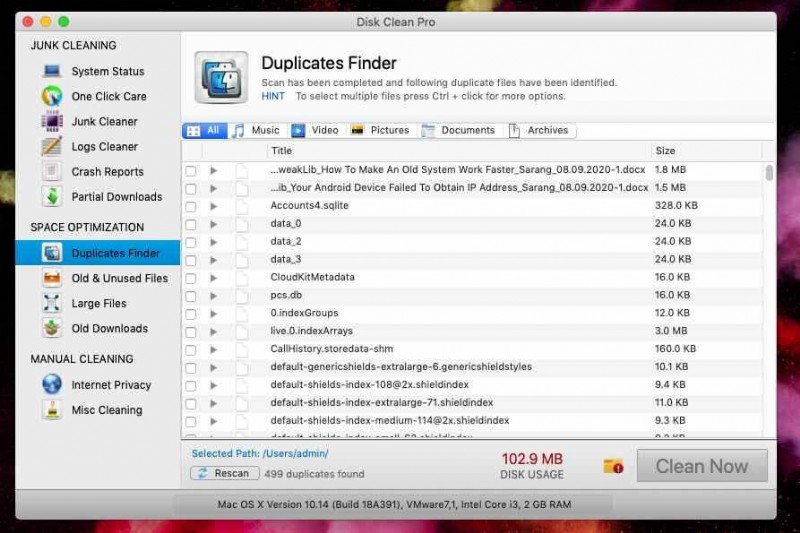Click the file list vertical scrollbar
800x533 pixels.
[x=769, y=172]
